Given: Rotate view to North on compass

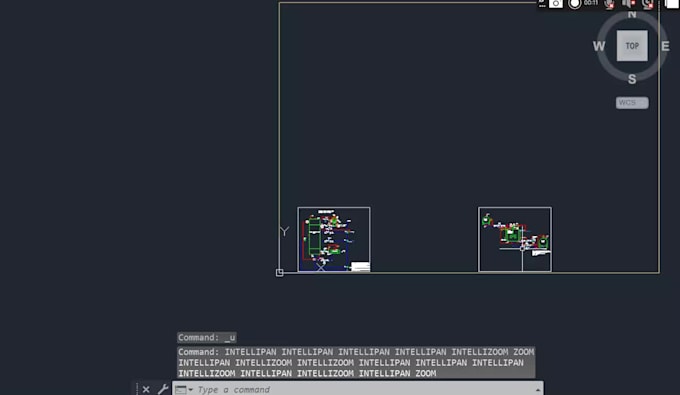Looking at the screenshot, I should click(x=632, y=14).
